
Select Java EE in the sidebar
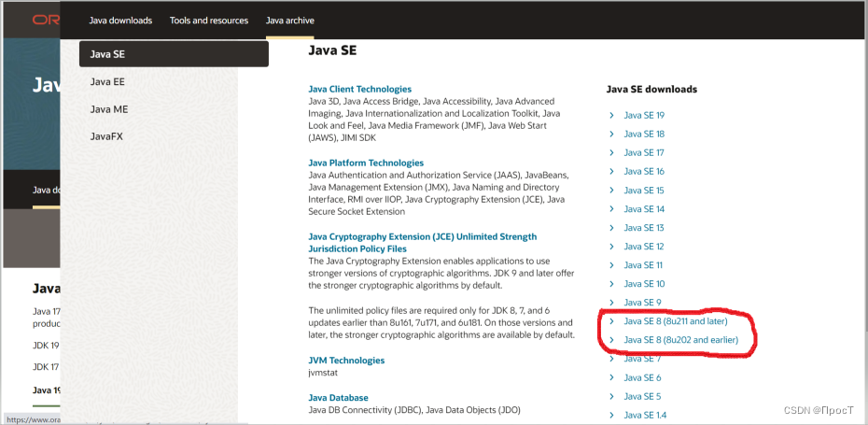coord(107,82)
